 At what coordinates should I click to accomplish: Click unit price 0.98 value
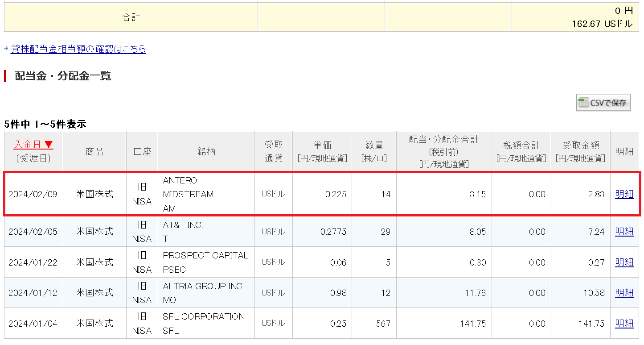click(x=338, y=293)
